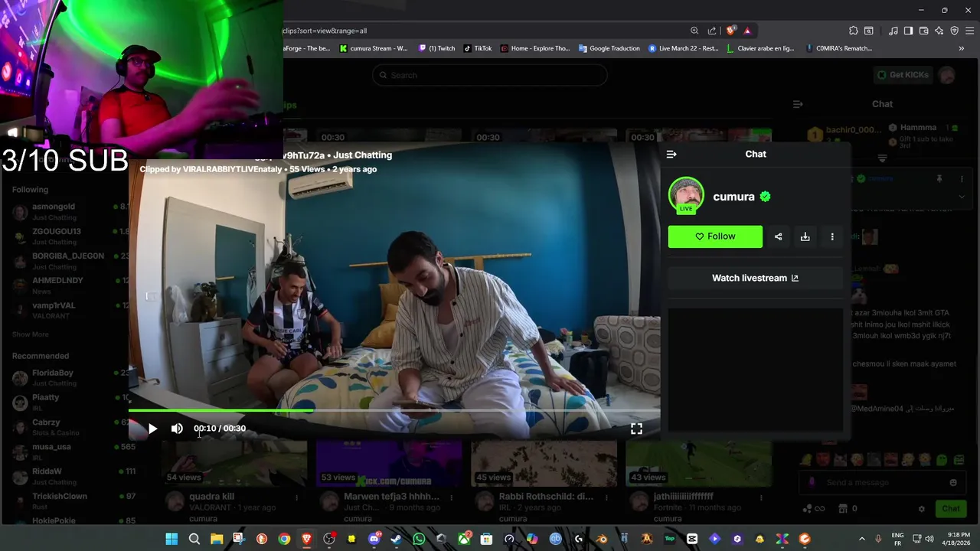Type in the Send a message field
The height and width of the screenshot is (551, 980).
click(x=880, y=483)
